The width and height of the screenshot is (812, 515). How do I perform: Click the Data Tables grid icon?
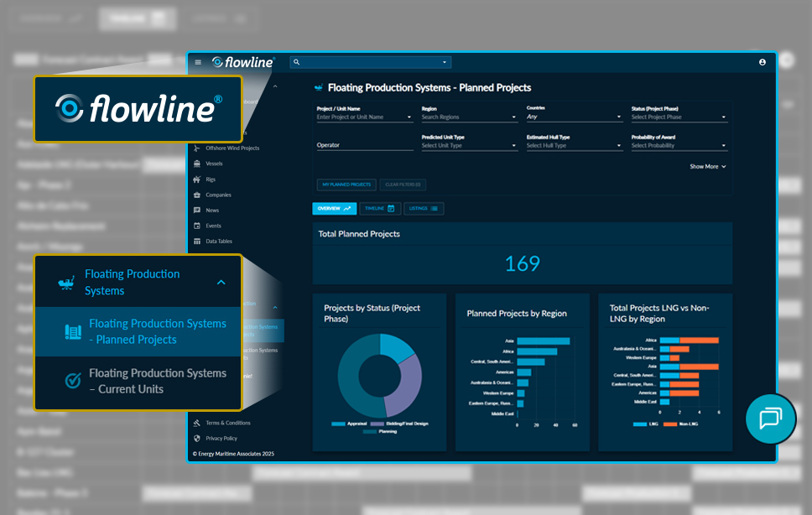197,242
